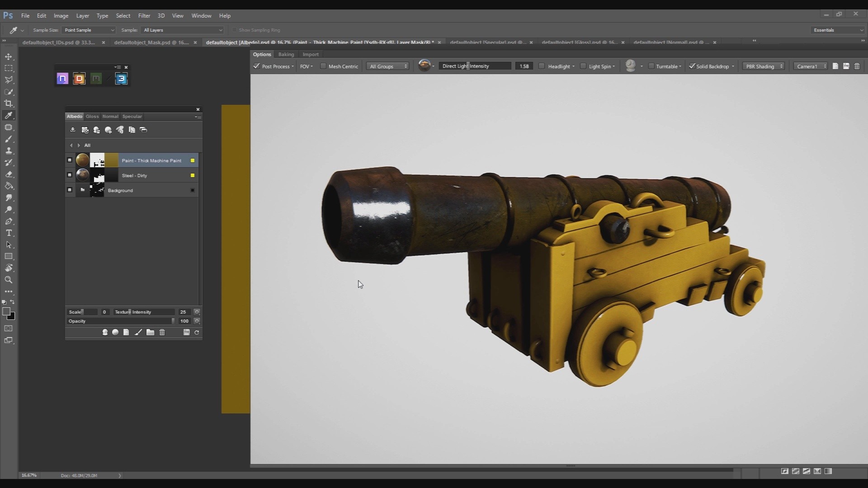Click the folder icon in materials panel

150,333
